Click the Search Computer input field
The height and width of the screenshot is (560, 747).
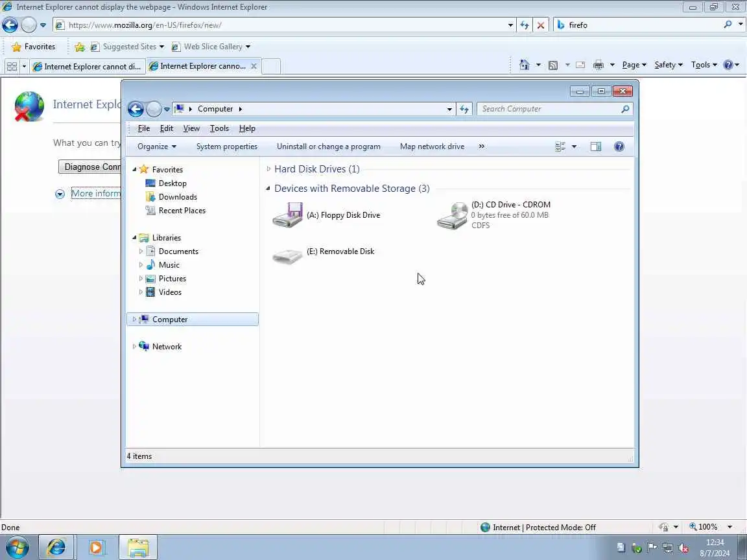(549, 109)
